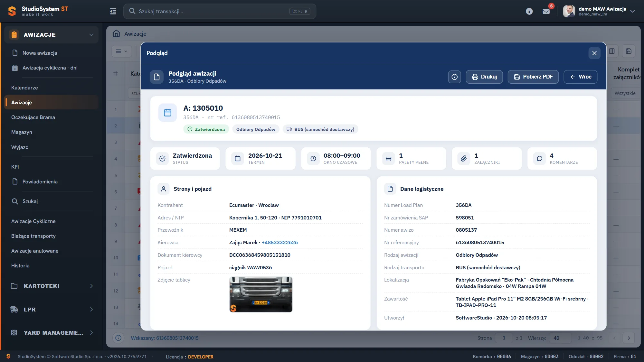Click the BUS (samochód dostawczy) tag
The image size is (644, 362).
click(x=320, y=129)
